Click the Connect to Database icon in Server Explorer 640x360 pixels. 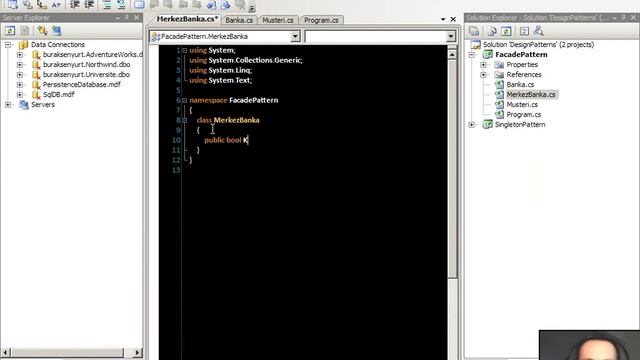42,31
